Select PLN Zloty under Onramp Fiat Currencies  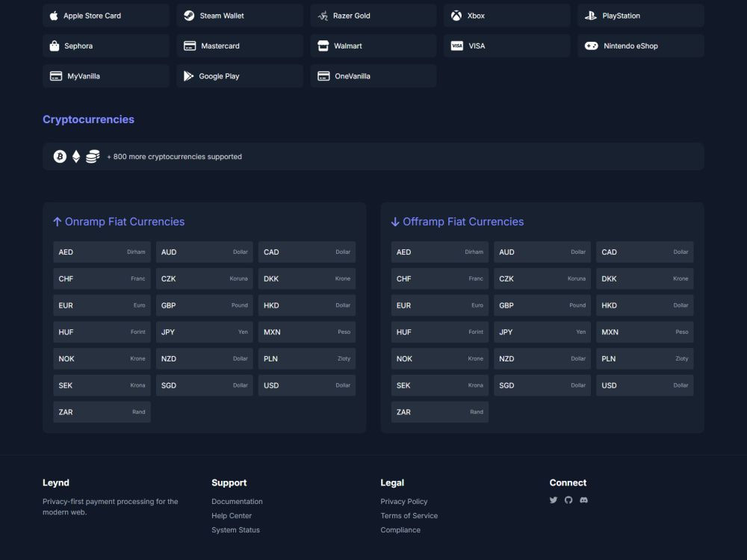tap(307, 358)
